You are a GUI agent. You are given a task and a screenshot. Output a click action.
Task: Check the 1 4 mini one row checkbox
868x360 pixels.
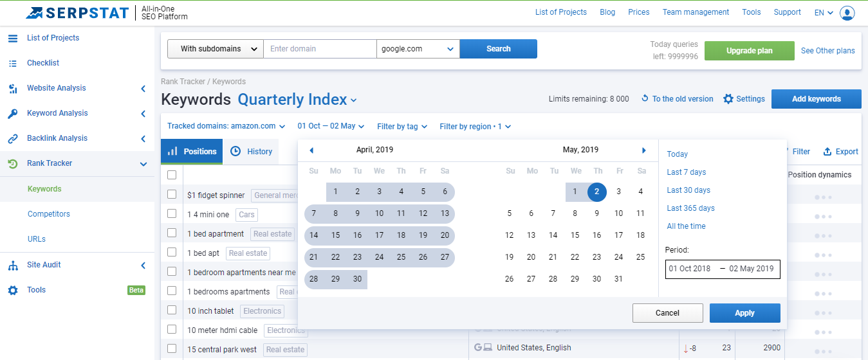pos(172,213)
